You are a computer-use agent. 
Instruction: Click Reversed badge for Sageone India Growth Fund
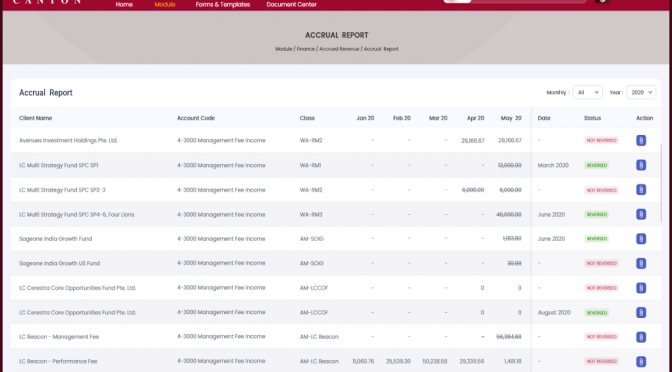[x=597, y=239]
